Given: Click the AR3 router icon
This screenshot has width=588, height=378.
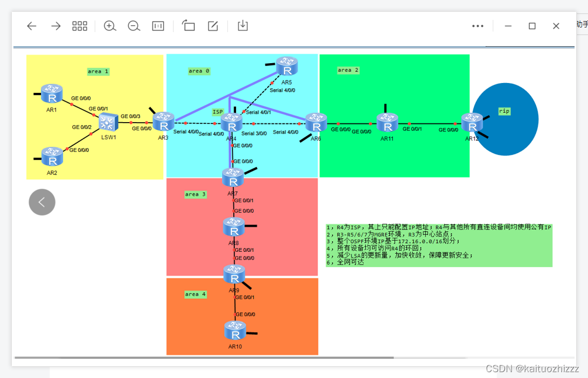Looking at the screenshot, I should click(x=164, y=122).
